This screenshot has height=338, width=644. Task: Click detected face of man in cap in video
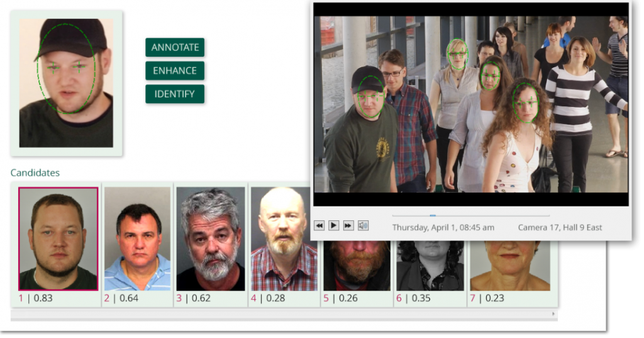371,98
